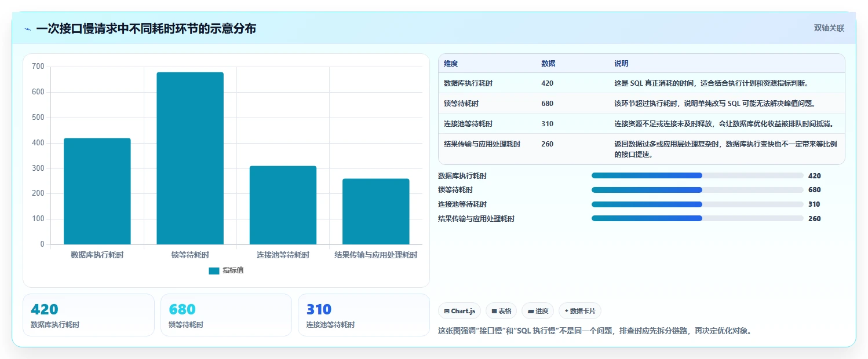This screenshot has width=868, height=359.
Task: Click the value 310 in table
Action: [x=547, y=124]
